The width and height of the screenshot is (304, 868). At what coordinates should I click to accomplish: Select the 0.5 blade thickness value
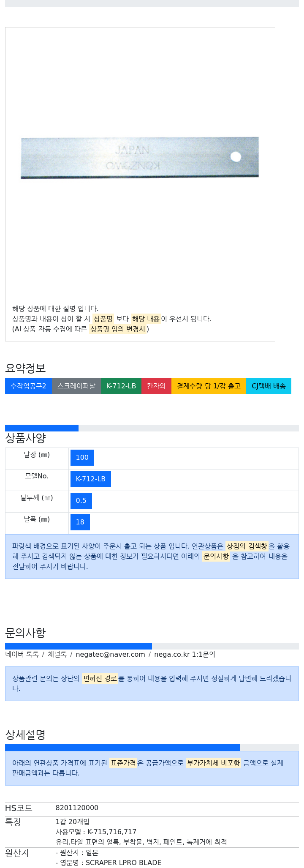(81, 501)
